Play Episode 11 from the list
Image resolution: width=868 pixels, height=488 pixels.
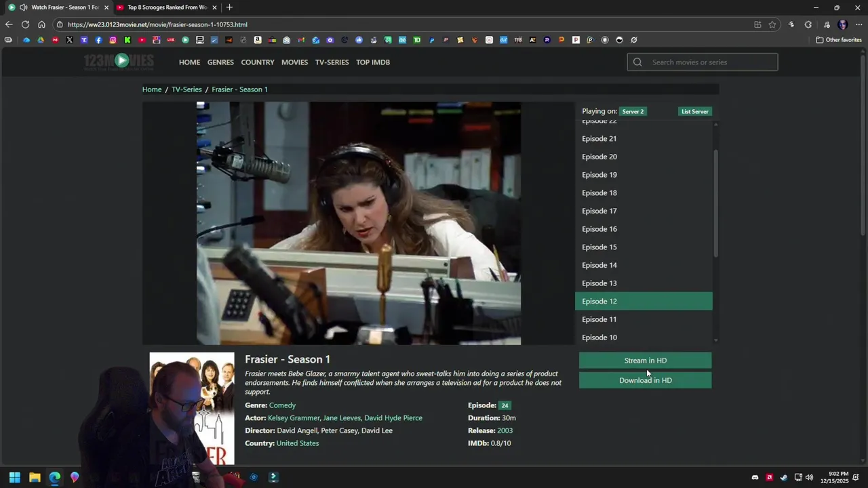[x=644, y=319]
